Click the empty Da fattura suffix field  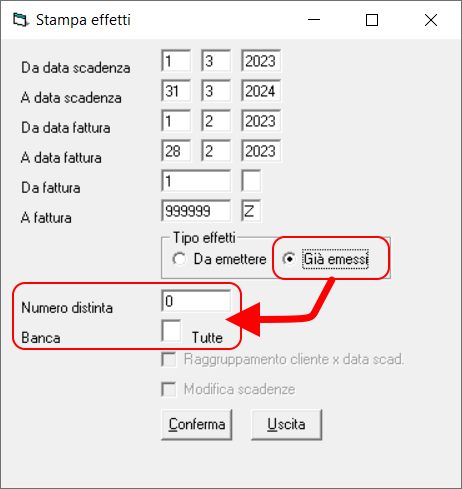point(251,181)
